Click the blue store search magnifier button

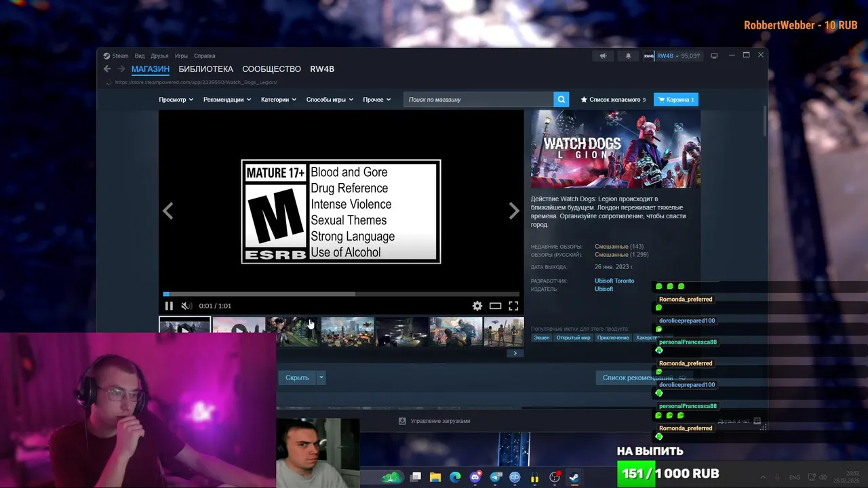pyautogui.click(x=561, y=100)
